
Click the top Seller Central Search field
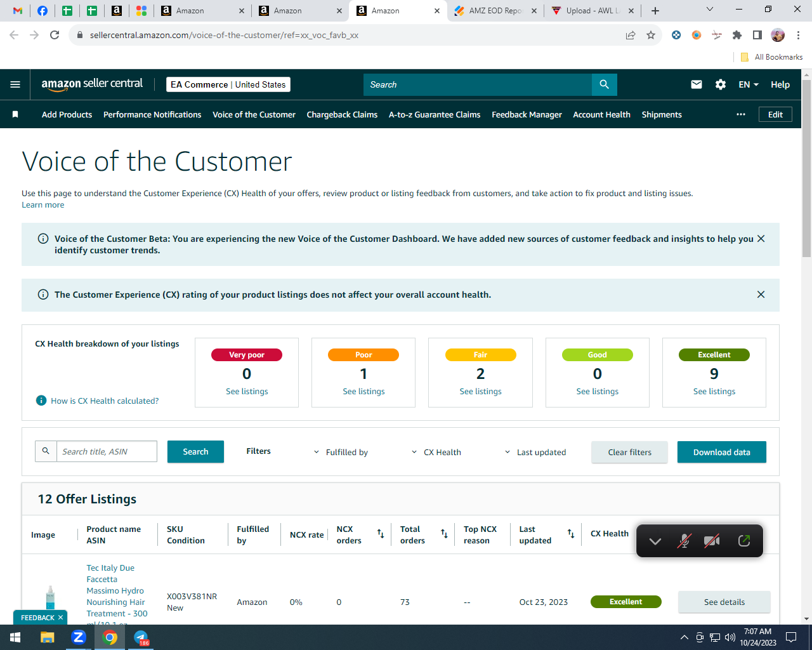click(478, 84)
